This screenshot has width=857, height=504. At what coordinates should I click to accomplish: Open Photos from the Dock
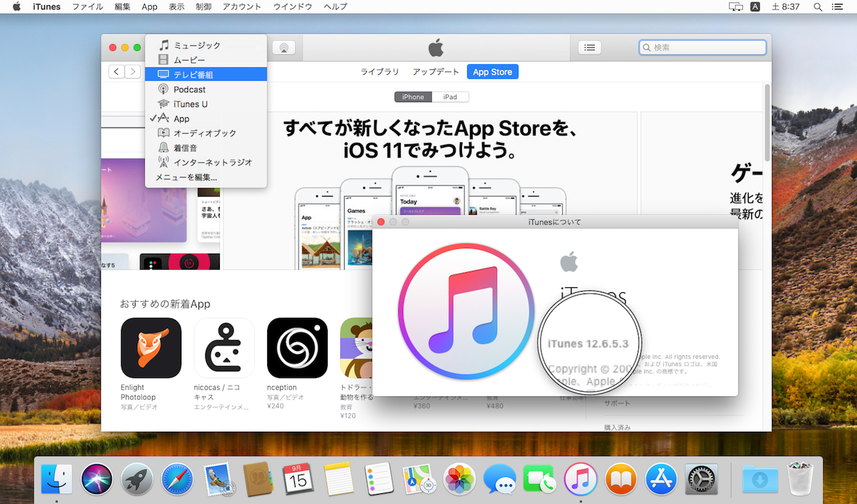pyautogui.click(x=459, y=479)
